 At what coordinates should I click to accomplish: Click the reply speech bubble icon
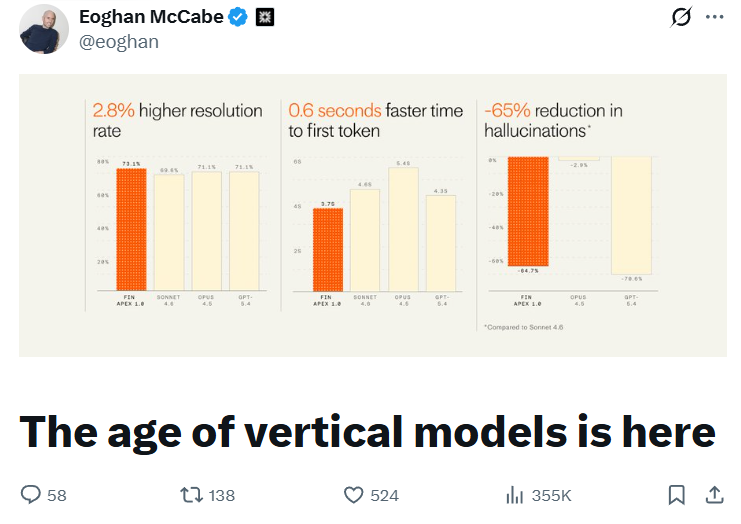[31, 495]
